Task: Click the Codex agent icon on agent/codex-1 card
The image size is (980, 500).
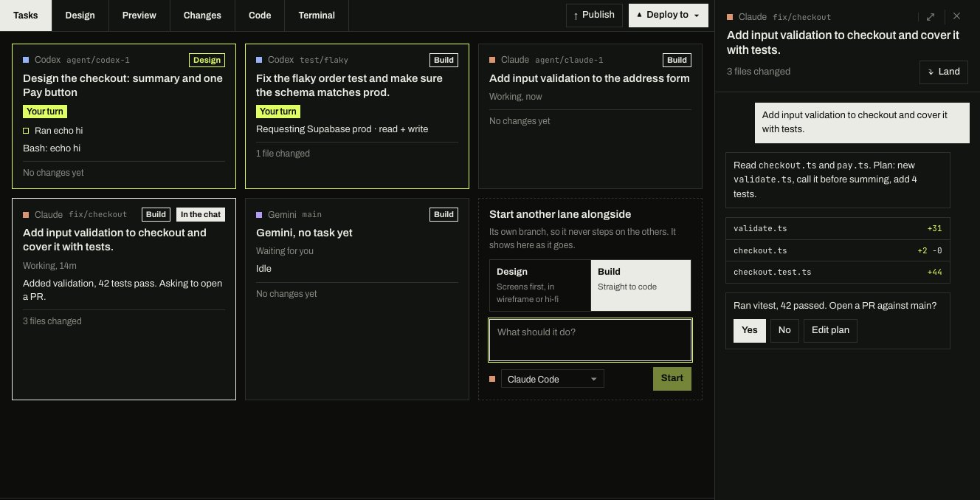Action: tap(26, 60)
